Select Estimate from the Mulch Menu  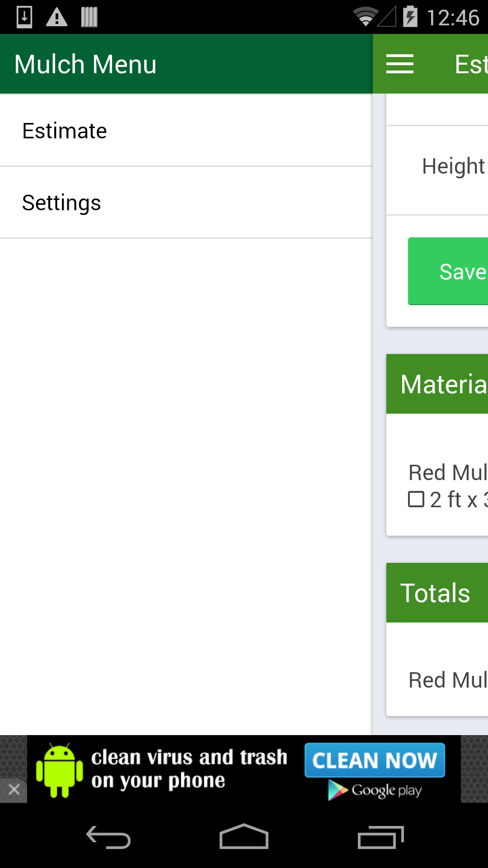point(64,130)
